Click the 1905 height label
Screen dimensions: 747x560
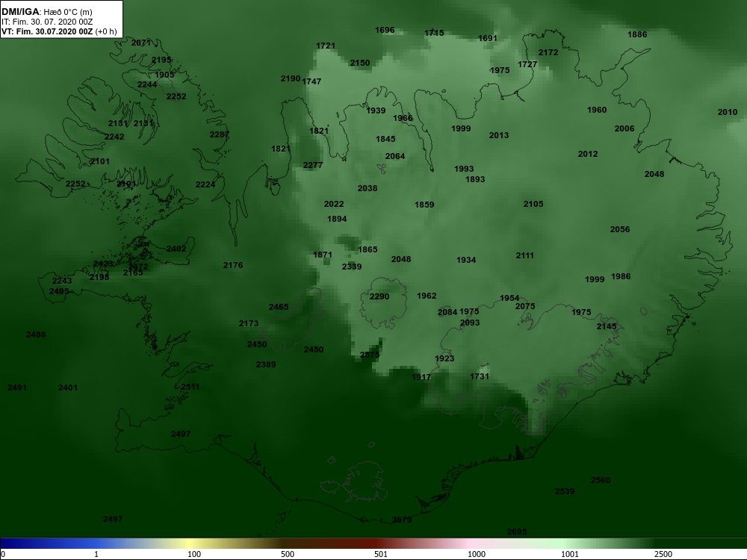(x=164, y=75)
